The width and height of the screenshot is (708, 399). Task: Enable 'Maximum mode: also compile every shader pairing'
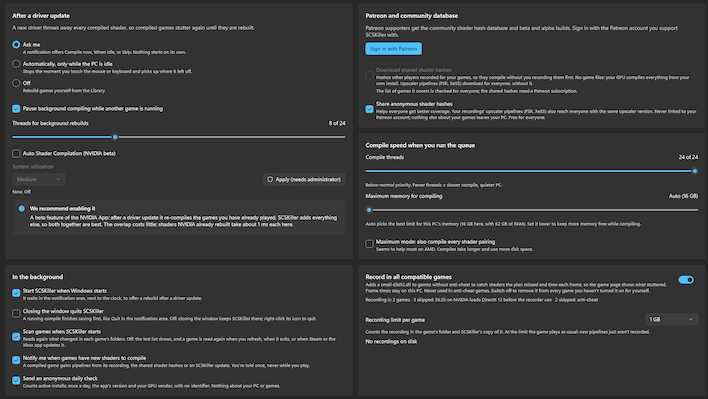click(x=369, y=244)
